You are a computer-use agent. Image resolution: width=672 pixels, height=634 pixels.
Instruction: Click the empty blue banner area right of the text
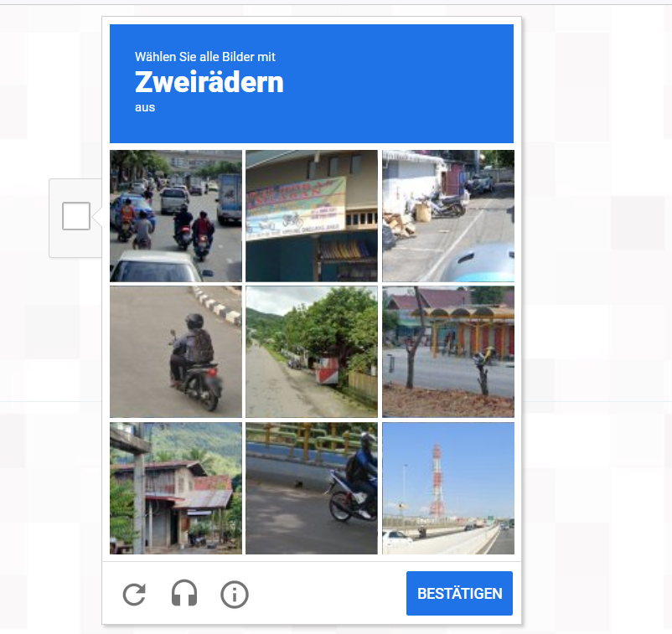tap(399, 84)
